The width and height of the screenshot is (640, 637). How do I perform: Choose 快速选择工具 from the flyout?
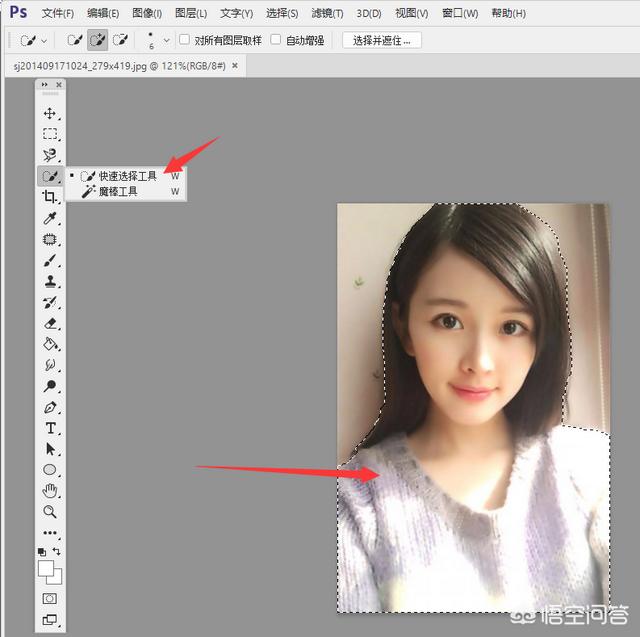click(x=126, y=176)
